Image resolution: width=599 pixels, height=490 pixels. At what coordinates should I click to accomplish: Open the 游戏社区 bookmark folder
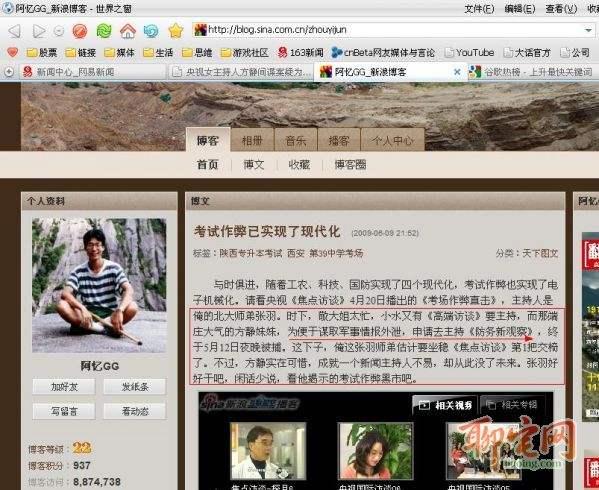(x=245, y=52)
